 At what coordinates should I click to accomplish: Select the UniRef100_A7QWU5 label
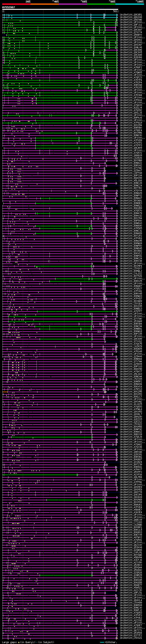click(131, 72)
